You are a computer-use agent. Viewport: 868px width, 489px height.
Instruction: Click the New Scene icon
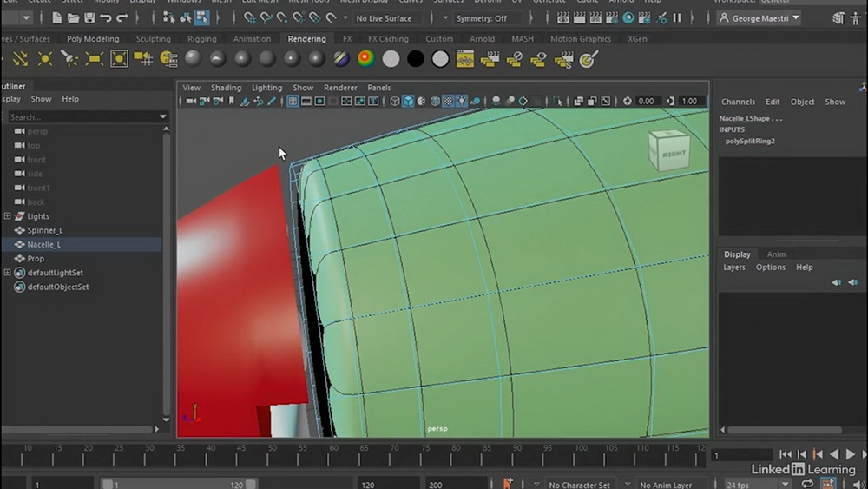[56, 18]
